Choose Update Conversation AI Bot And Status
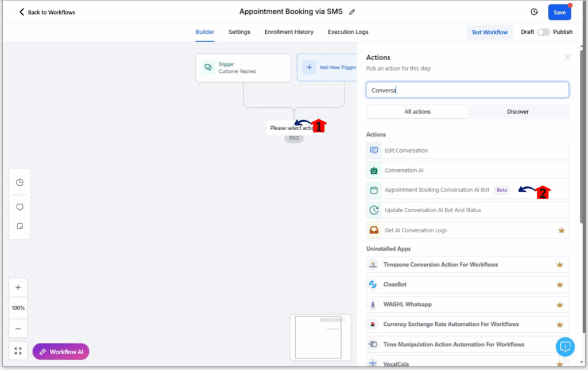This screenshot has width=588, height=370. (467, 210)
